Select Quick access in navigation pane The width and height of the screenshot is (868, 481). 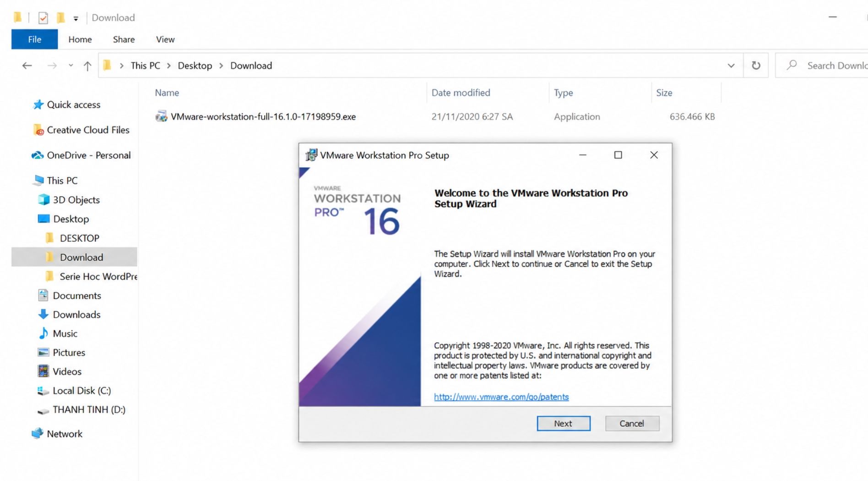tap(73, 105)
